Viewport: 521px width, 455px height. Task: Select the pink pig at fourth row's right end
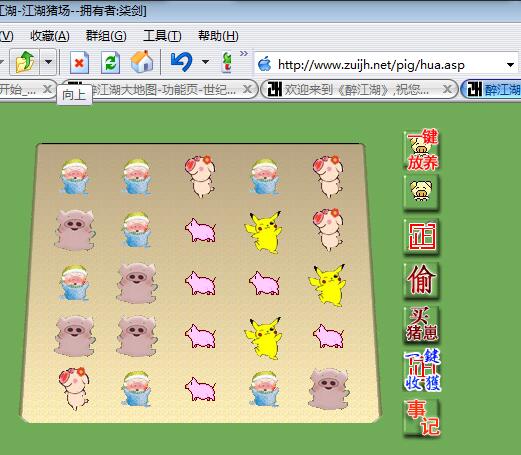pyautogui.click(x=328, y=336)
